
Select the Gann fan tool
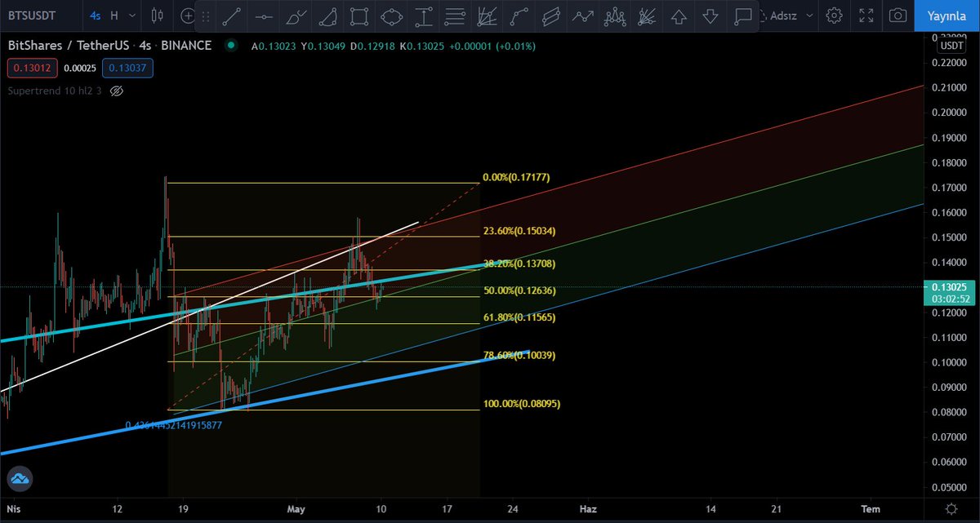tap(488, 16)
